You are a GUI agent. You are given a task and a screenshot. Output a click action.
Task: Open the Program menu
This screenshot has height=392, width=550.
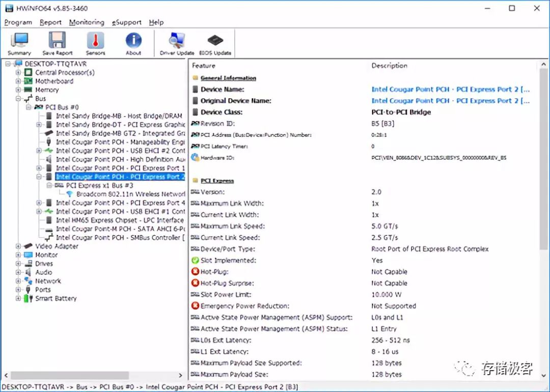point(18,22)
